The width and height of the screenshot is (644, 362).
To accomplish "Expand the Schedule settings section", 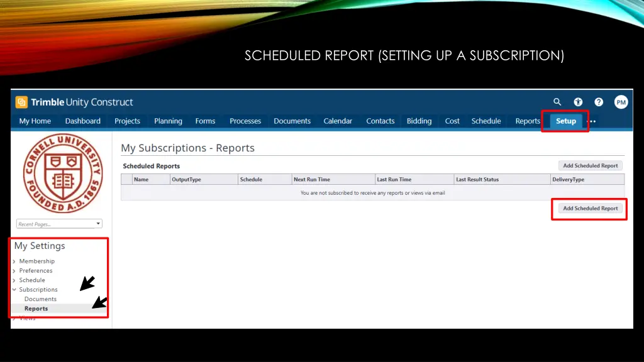I will point(31,280).
